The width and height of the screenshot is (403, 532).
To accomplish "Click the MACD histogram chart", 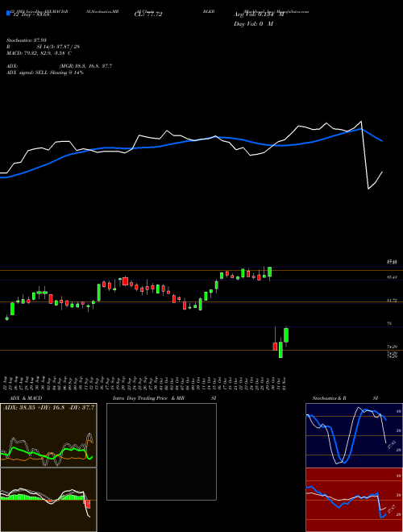I will coord(48,500).
